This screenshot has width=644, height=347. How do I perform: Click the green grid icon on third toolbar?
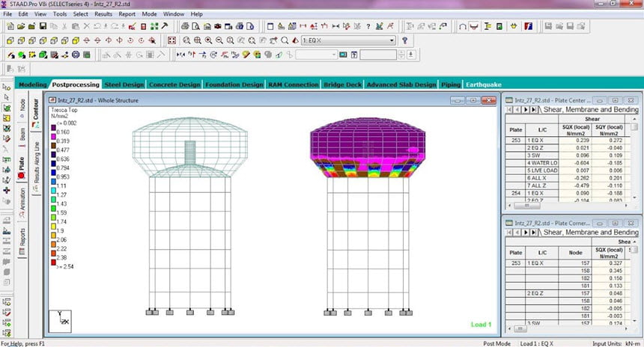(x=87, y=55)
